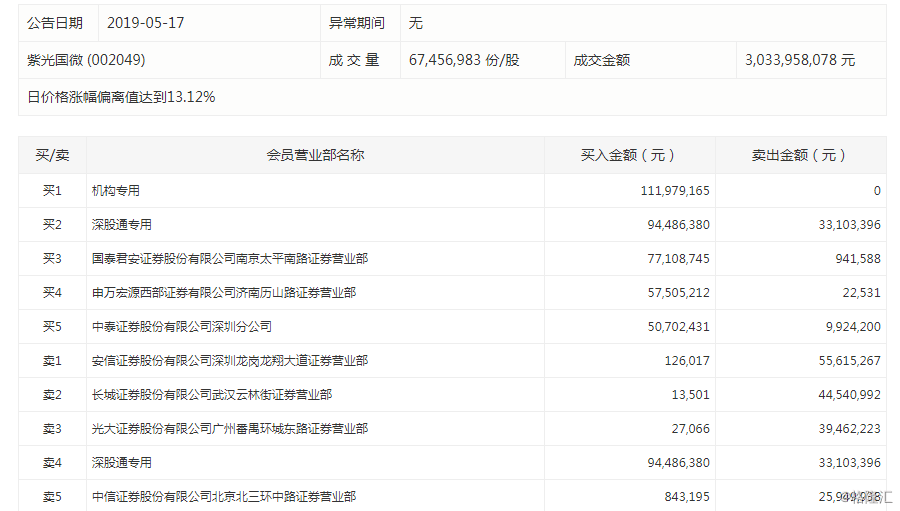
Task: Click the text 日价格涨幅偏离值达到13.12%
Action: coord(121,97)
